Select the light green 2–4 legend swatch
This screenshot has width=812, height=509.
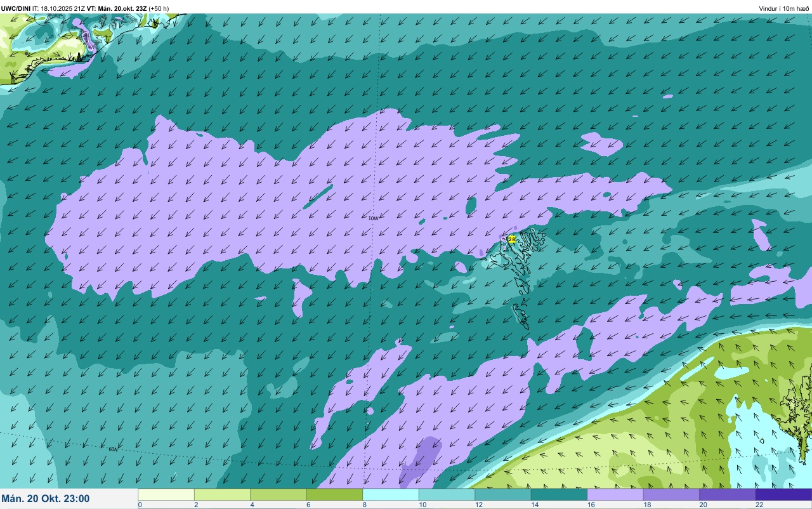tap(222, 494)
